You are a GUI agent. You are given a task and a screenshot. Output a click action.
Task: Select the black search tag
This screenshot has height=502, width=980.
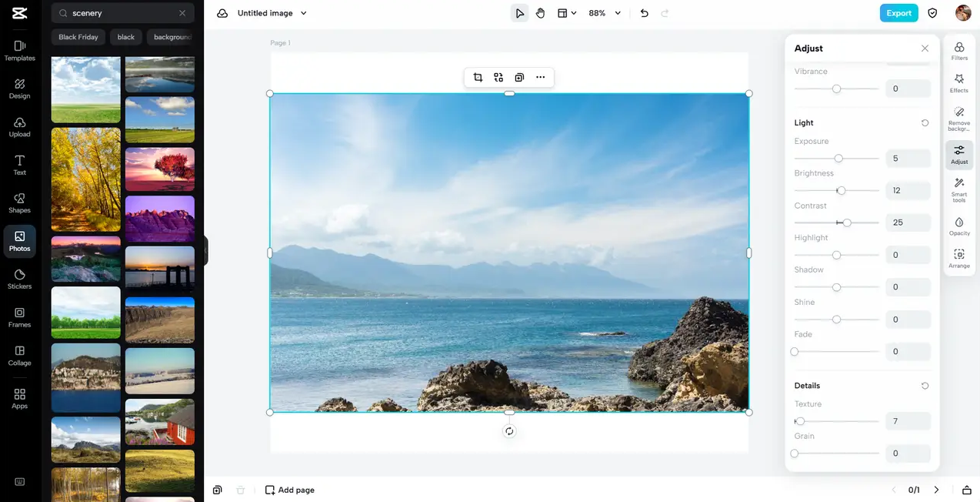click(x=126, y=37)
